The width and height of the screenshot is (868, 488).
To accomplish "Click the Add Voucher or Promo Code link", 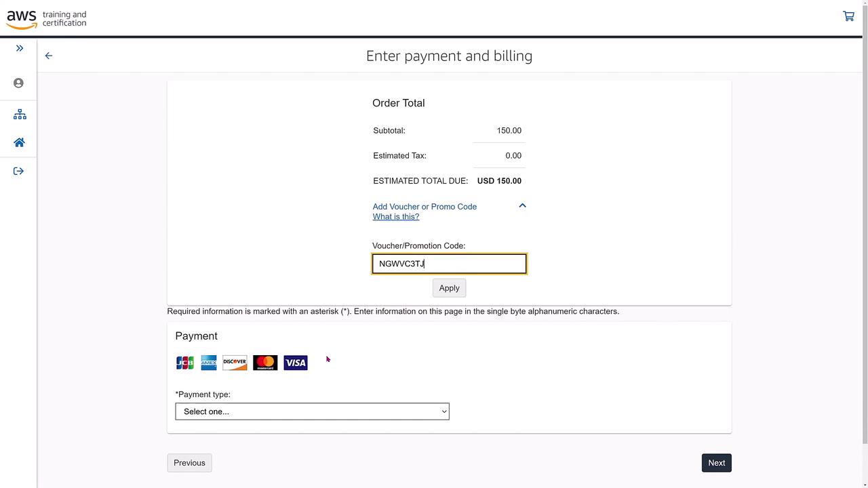I will click(x=425, y=207).
